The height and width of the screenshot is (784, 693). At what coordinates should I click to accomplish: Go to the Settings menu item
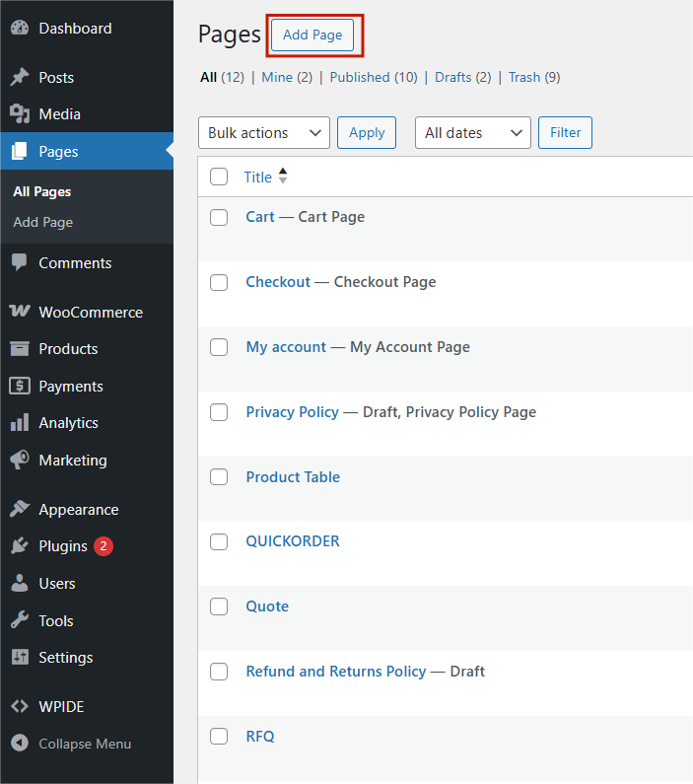click(x=65, y=657)
